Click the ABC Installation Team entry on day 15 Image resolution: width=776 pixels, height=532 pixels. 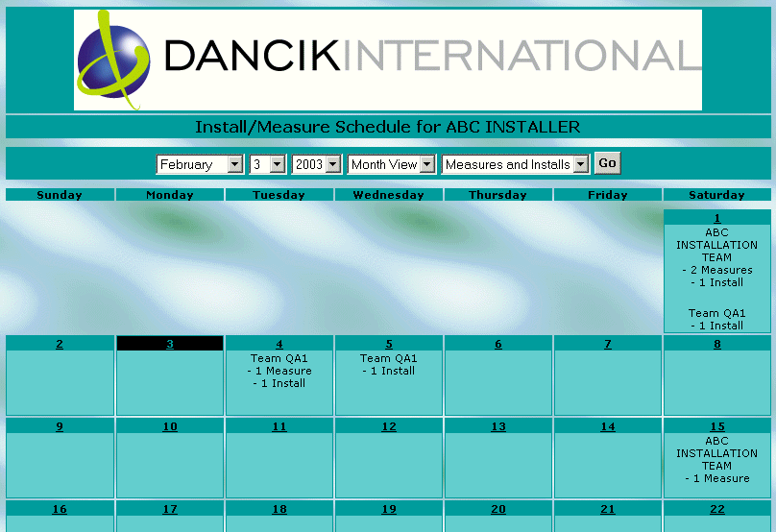tap(716, 453)
